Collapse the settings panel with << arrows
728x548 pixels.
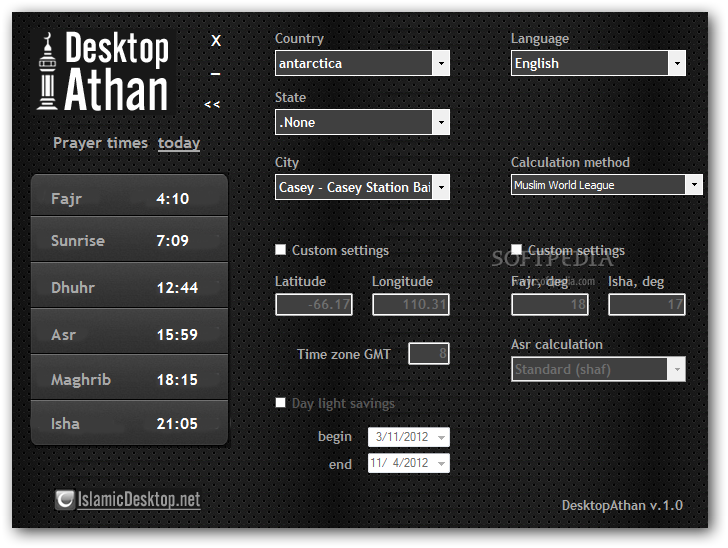click(x=212, y=104)
